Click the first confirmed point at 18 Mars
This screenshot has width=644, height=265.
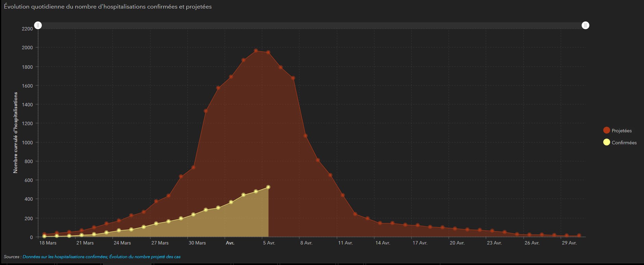click(x=44, y=236)
